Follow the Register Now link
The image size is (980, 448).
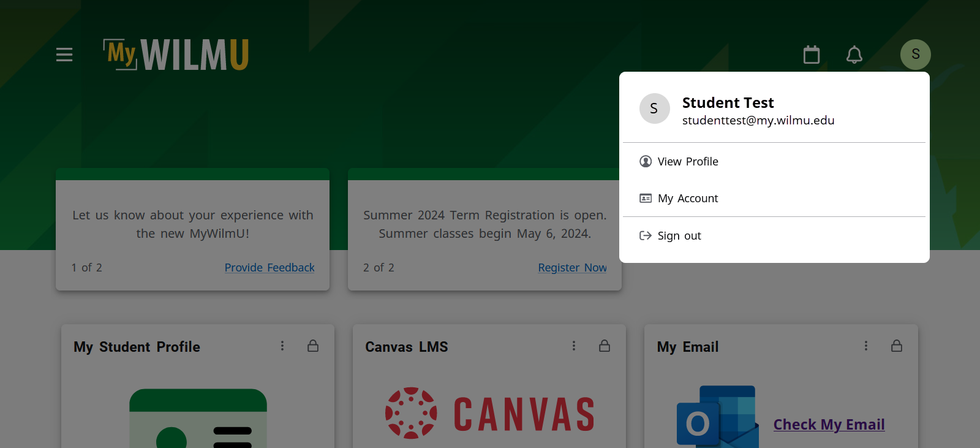click(x=572, y=268)
